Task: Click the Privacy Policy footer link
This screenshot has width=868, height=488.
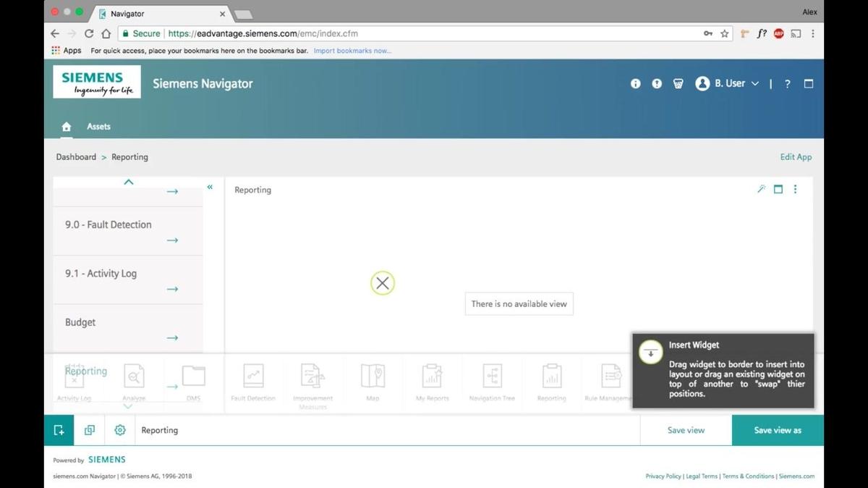Action: 663,476
